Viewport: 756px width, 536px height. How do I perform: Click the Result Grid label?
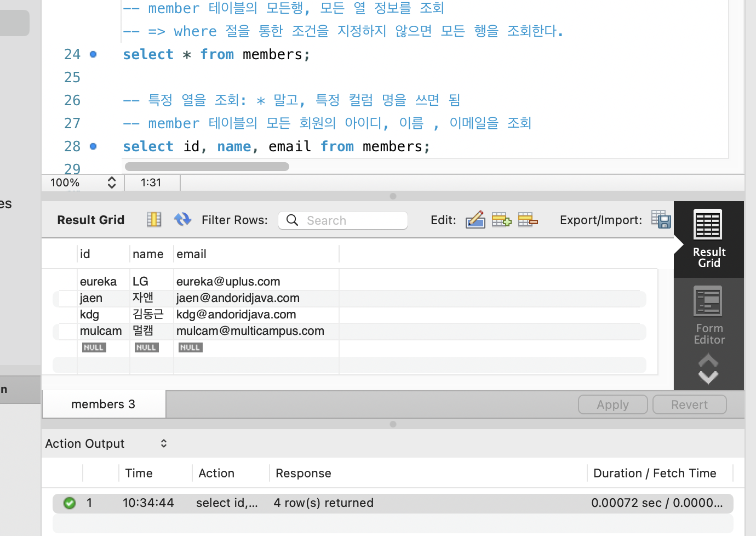(x=91, y=220)
